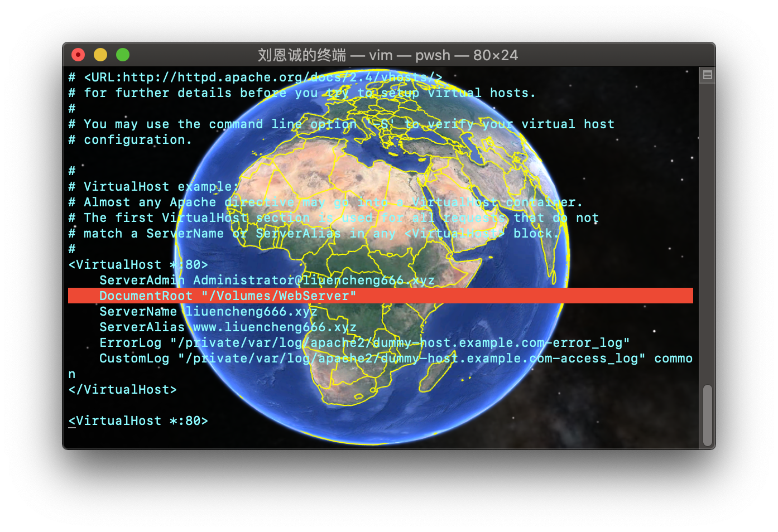This screenshot has width=778, height=532.
Task: Click the "# match a ServerName" comment line
Action: click(314, 234)
